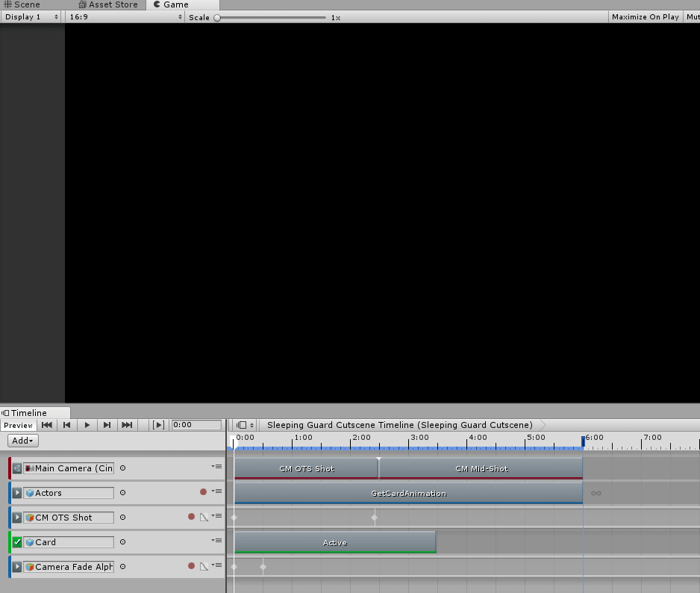Toggle record on Actors track
700x593 pixels.
203,492
